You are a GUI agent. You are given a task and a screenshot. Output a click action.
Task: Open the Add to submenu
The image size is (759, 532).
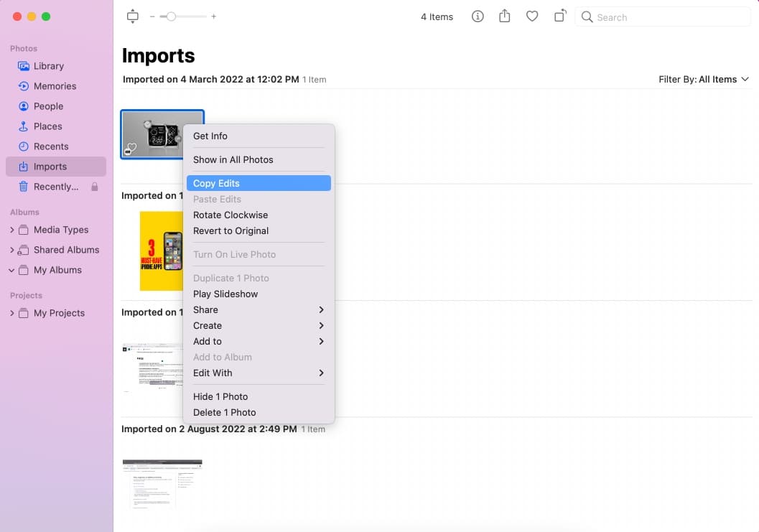pos(259,341)
